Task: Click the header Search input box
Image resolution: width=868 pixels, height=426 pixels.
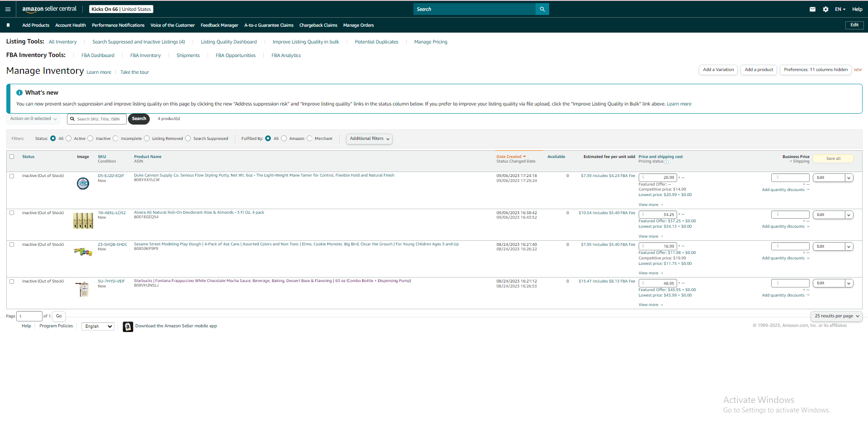Action: (474, 9)
